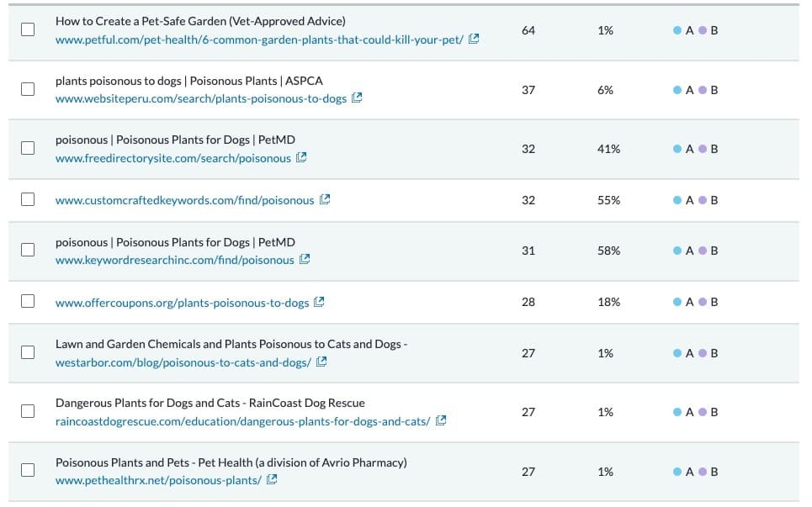This screenshot has height=507, width=812.
Task: Open petful.com link in a new tab via external-link icon
Action: [473, 39]
